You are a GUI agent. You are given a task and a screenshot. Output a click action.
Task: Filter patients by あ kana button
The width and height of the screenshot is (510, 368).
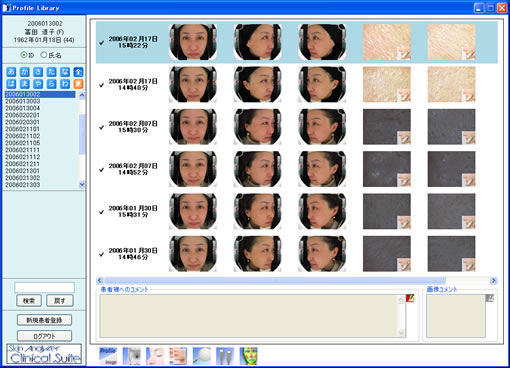point(11,72)
